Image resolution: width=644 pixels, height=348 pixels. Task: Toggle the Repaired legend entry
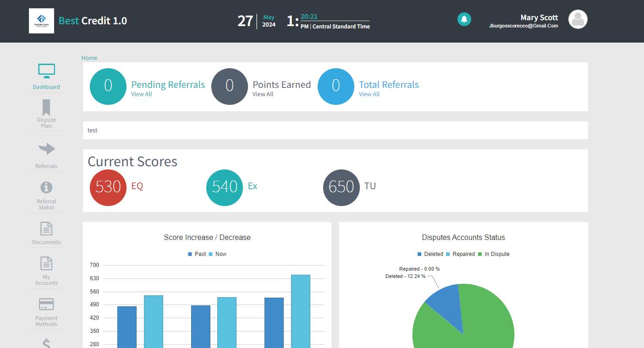pos(460,254)
